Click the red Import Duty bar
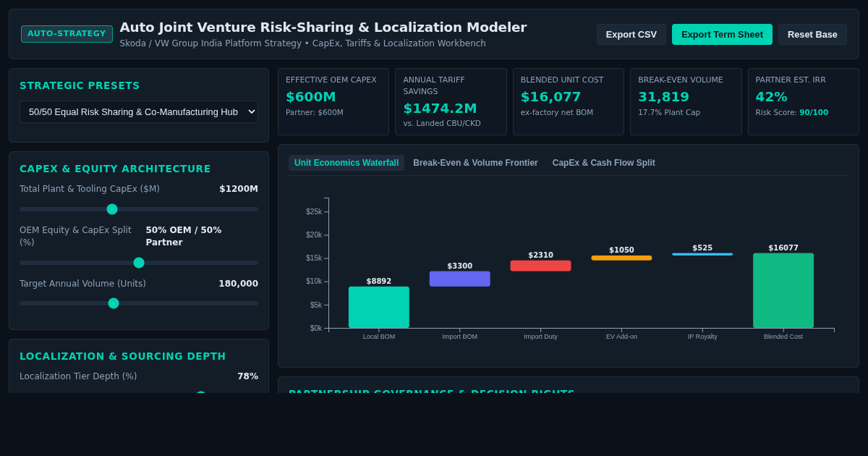The image size is (868, 456). click(540, 266)
